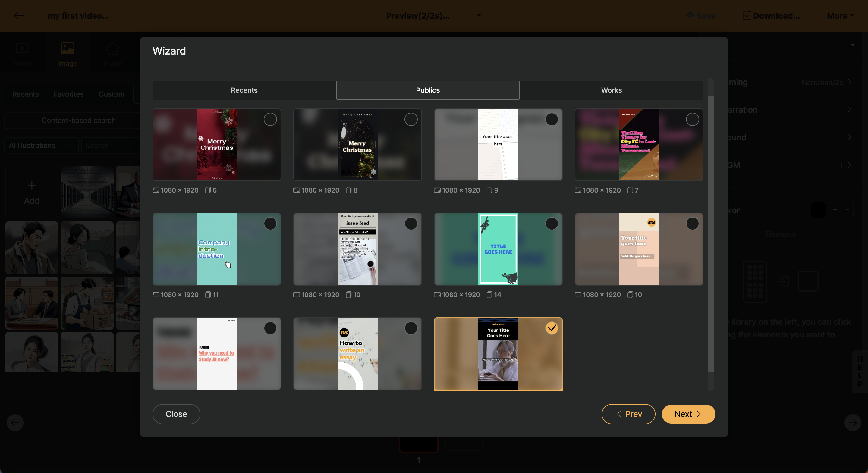The width and height of the screenshot is (868, 473).
Task: Open the Video tab icon
Action: [22, 49]
